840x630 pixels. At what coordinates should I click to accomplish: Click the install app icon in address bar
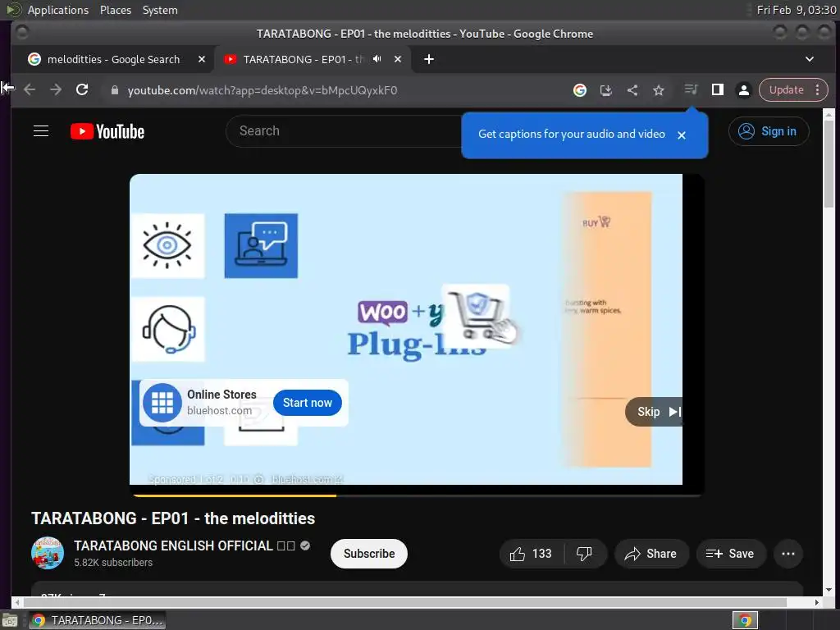pyautogui.click(x=606, y=90)
